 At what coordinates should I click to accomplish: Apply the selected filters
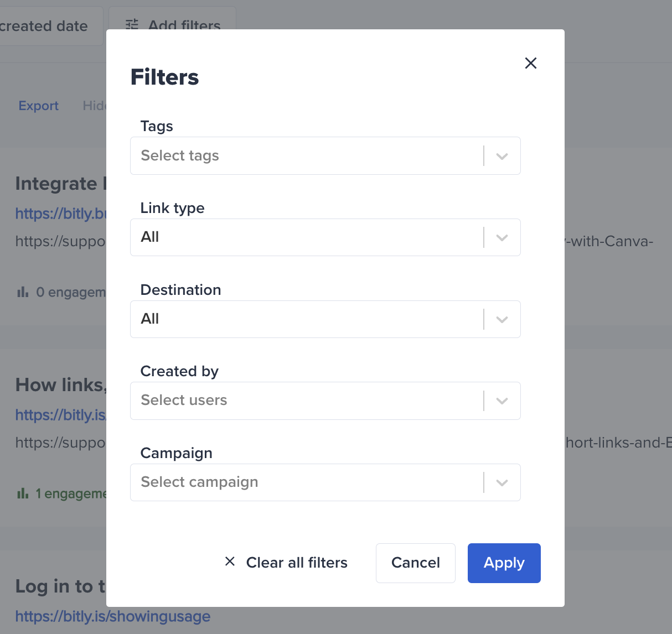click(x=504, y=563)
